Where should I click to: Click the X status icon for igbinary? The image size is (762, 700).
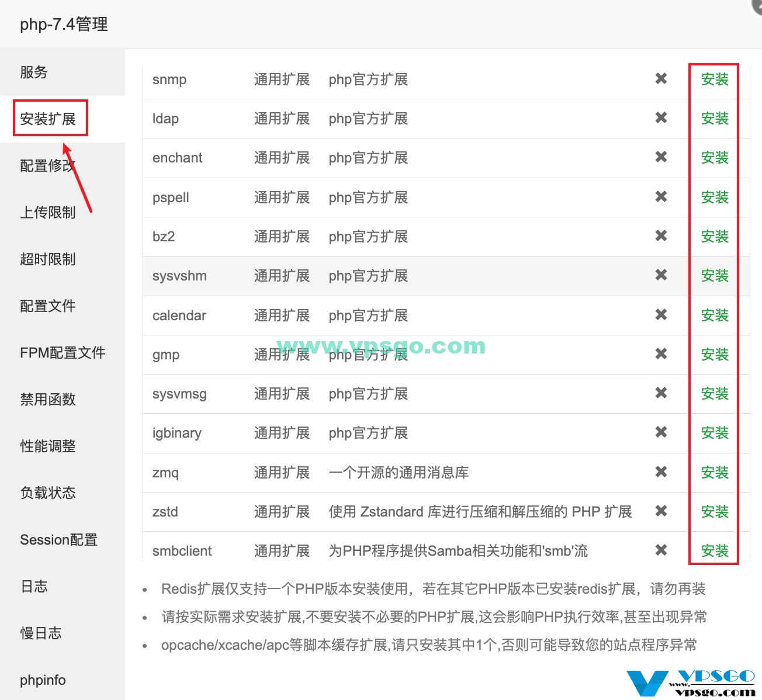pyautogui.click(x=661, y=432)
